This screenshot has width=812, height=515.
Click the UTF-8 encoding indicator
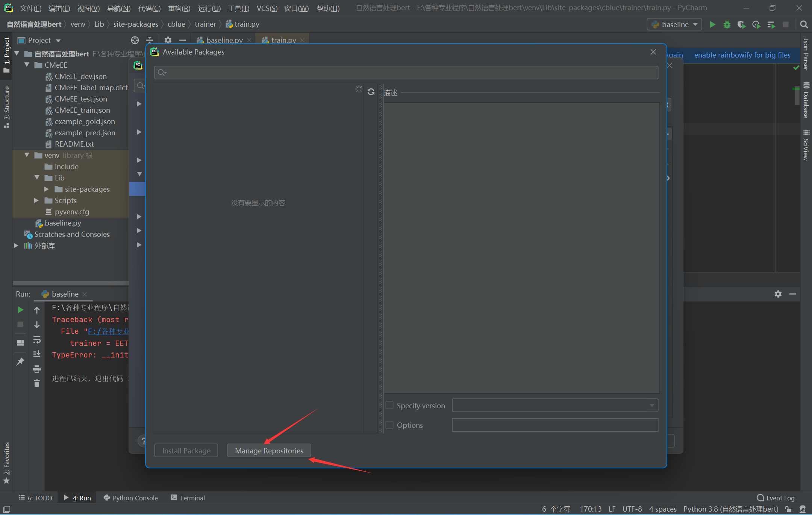(632, 509)
